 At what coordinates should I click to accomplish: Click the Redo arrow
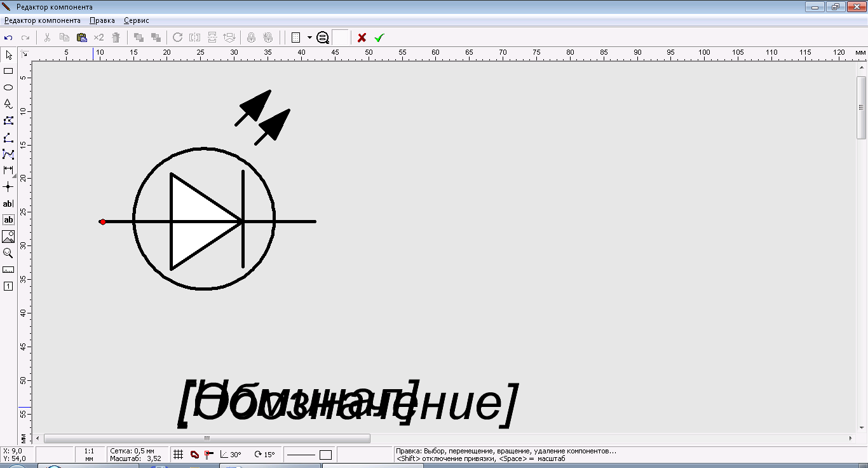(x=25, y=38)
